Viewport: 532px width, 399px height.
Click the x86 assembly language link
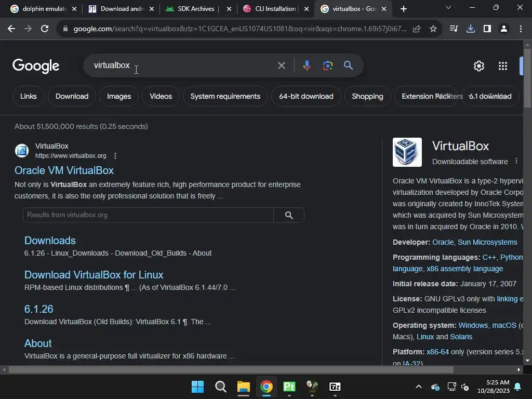(464, 269)
